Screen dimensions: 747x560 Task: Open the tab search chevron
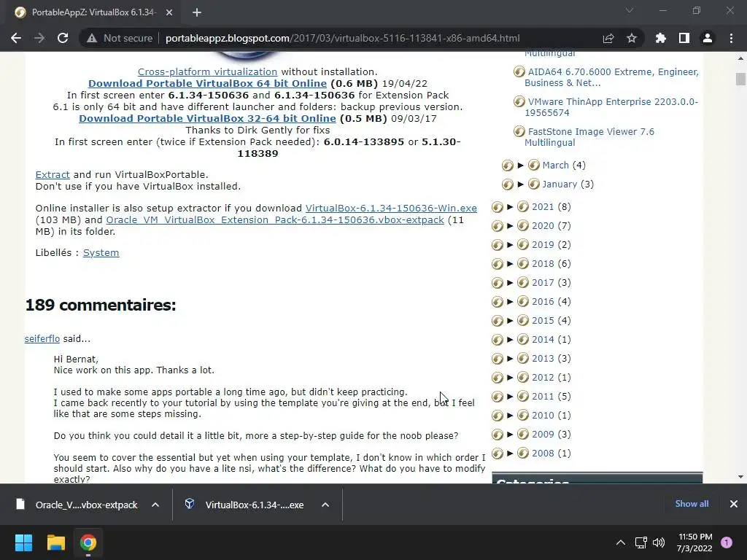[x=630, y=10]
